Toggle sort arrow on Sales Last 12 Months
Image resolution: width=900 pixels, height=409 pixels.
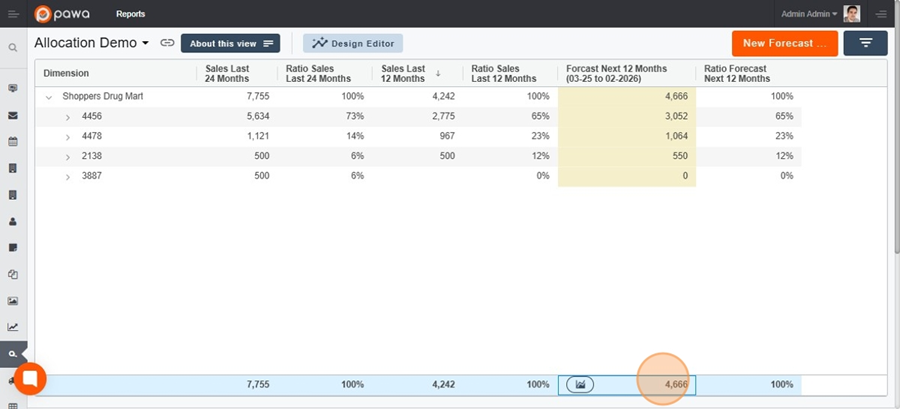pos(438,73)
